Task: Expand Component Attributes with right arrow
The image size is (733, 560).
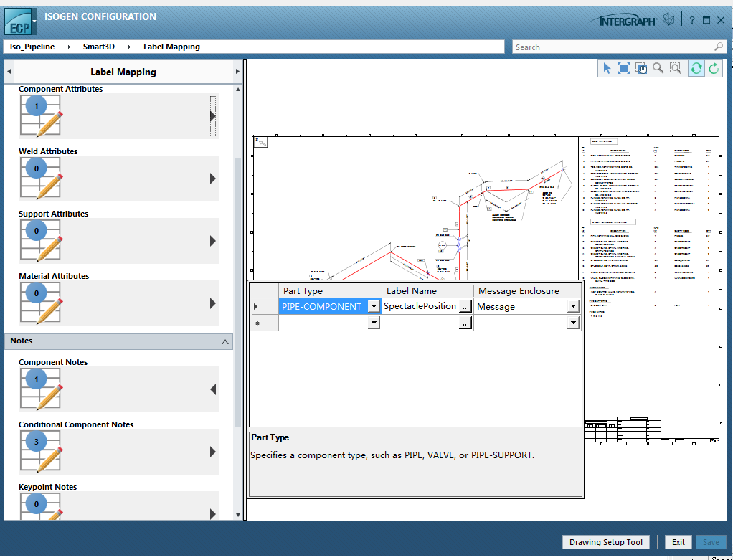Action: click(x=213, y=116)
